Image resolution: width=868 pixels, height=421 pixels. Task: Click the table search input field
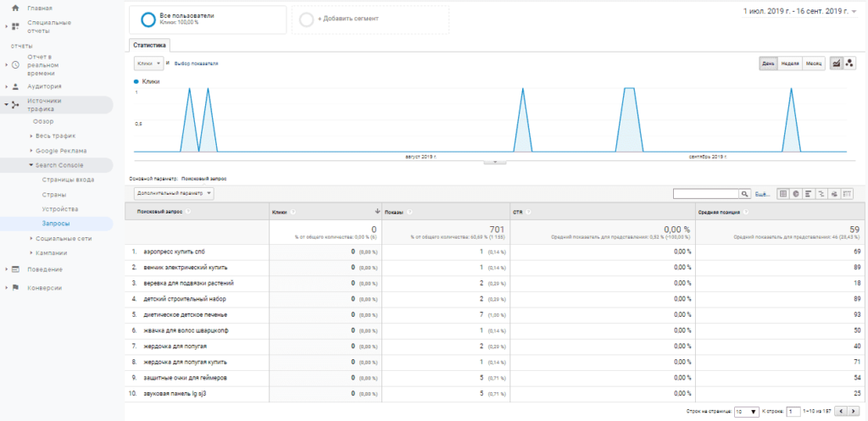(x=705, y=193)
